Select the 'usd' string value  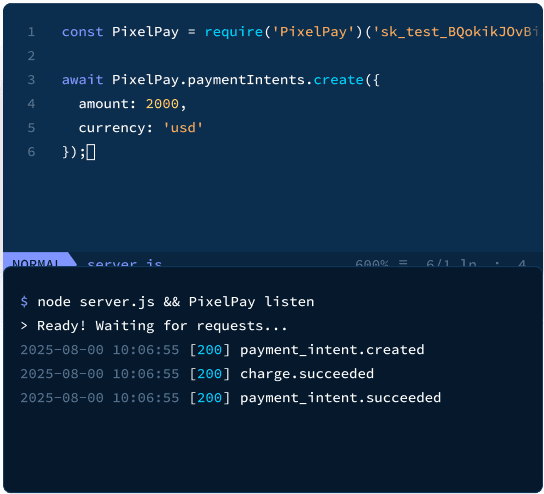tap(183, 128)
